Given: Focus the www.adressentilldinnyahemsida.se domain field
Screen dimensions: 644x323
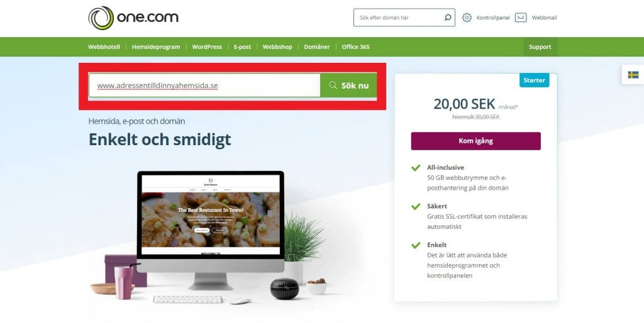Looking at the screenshot, I should (204, 85).
